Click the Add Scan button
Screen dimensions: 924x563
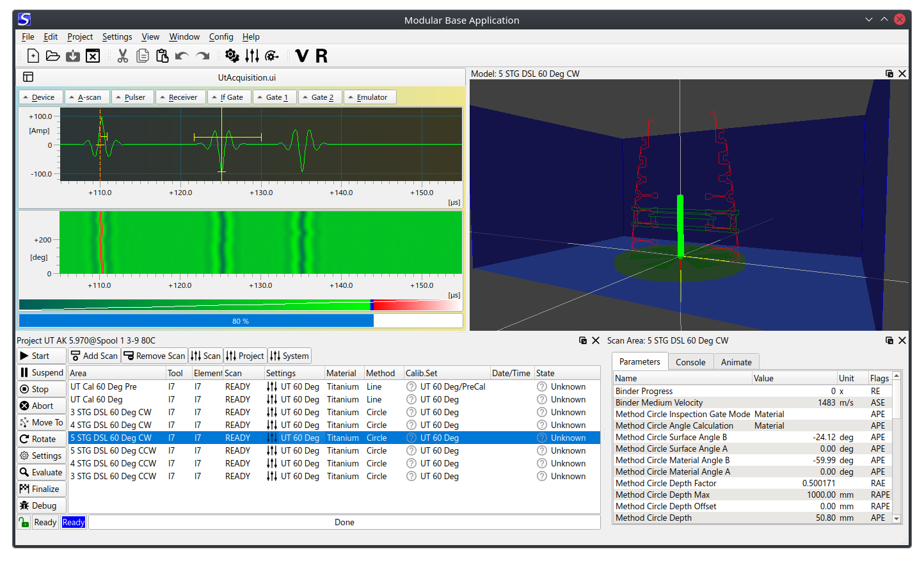(94, 356)
